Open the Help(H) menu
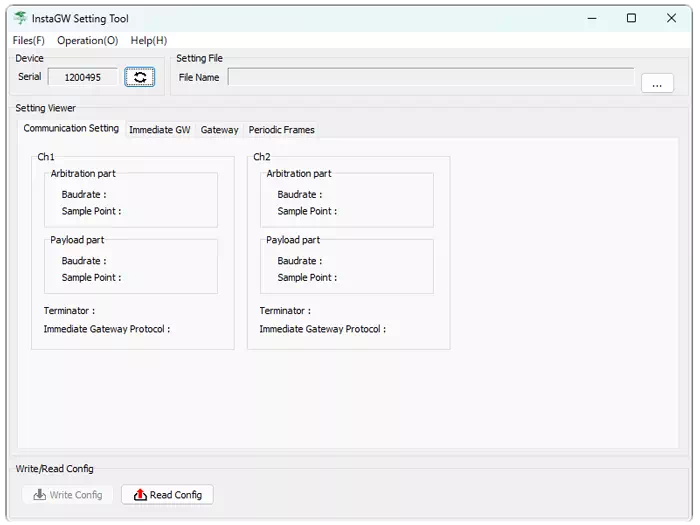 tap(149, 40)
